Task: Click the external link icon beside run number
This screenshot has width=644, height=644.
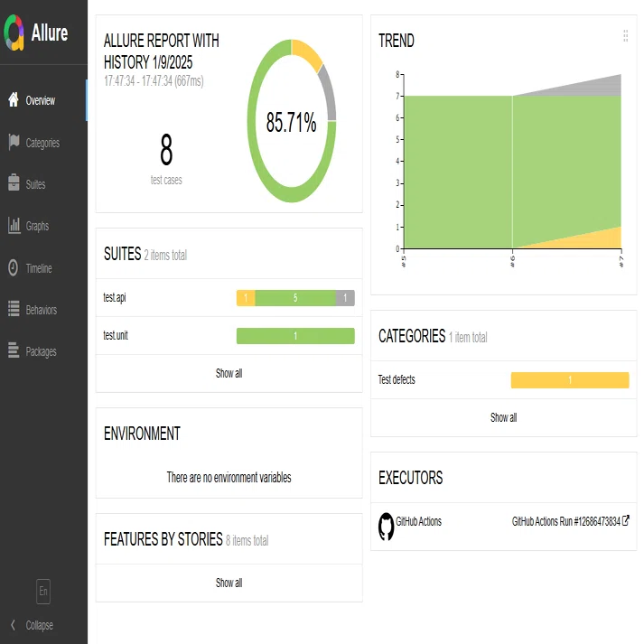Action: 626,521
